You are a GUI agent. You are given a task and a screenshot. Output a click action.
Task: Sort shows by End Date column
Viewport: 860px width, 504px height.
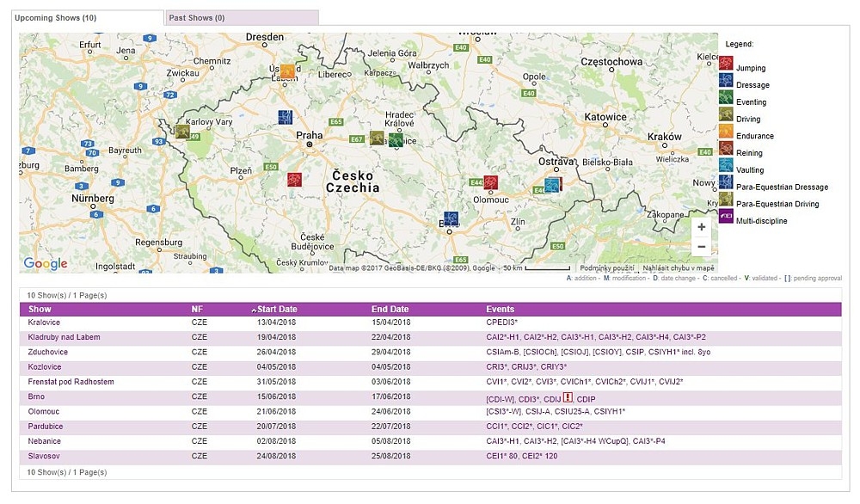click(390, 309)
